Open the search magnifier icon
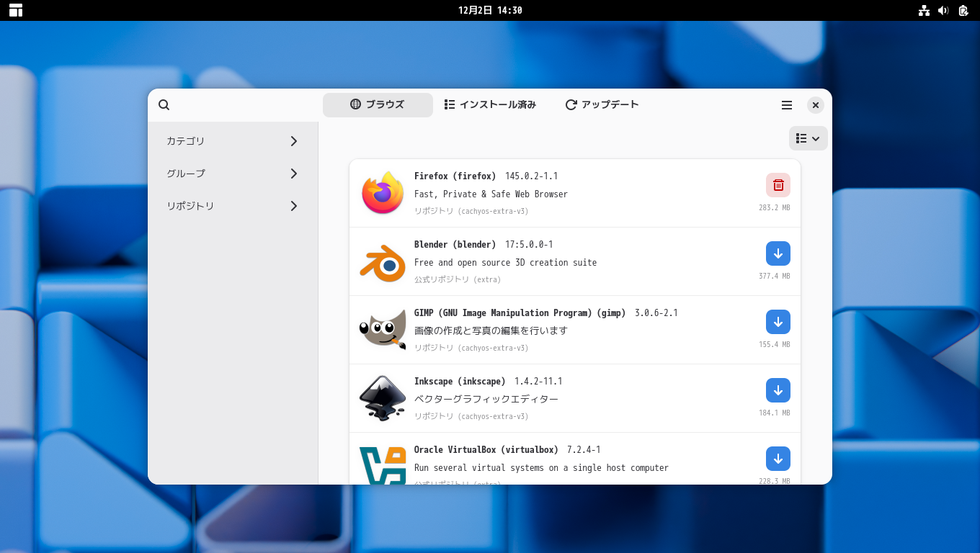 pyautogui.click(x=164, y=105)
